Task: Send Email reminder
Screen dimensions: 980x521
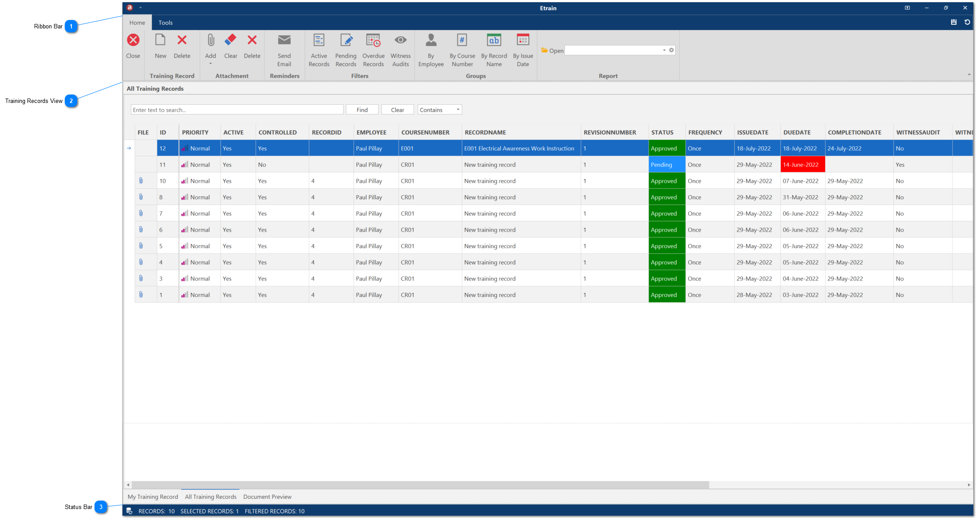Action: click(284, 50)
